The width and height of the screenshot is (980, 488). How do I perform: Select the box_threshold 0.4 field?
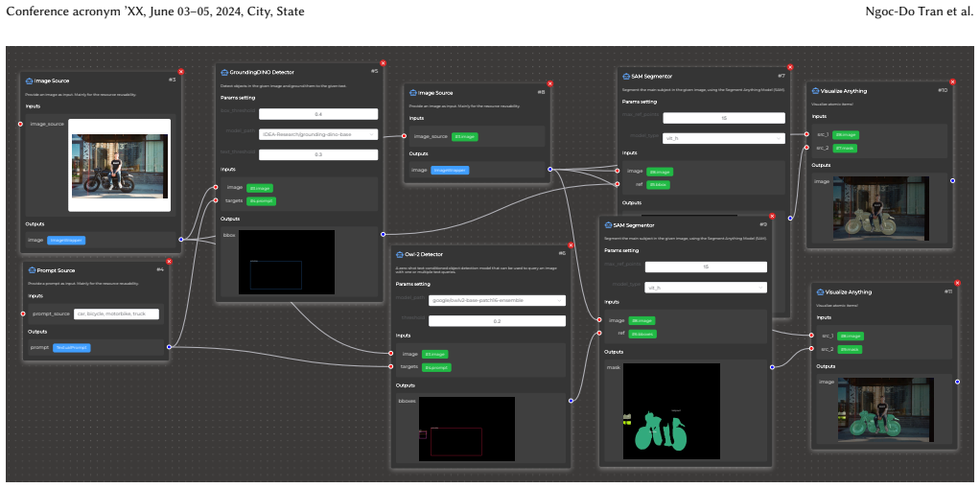pyautogui.click(x=318, y=114)
